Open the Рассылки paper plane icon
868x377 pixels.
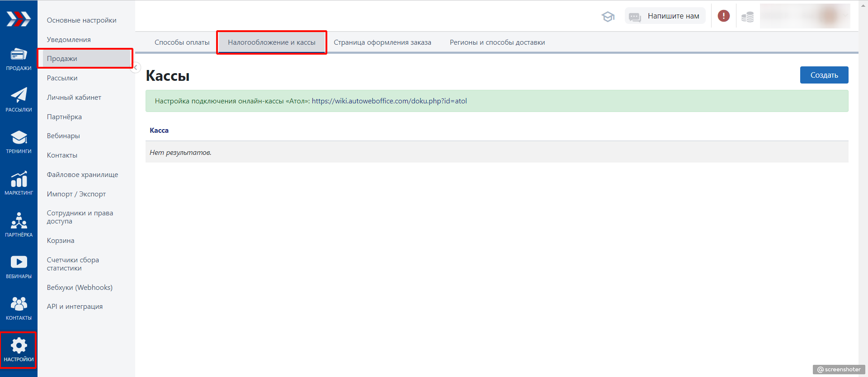click(x=19, y=99)
